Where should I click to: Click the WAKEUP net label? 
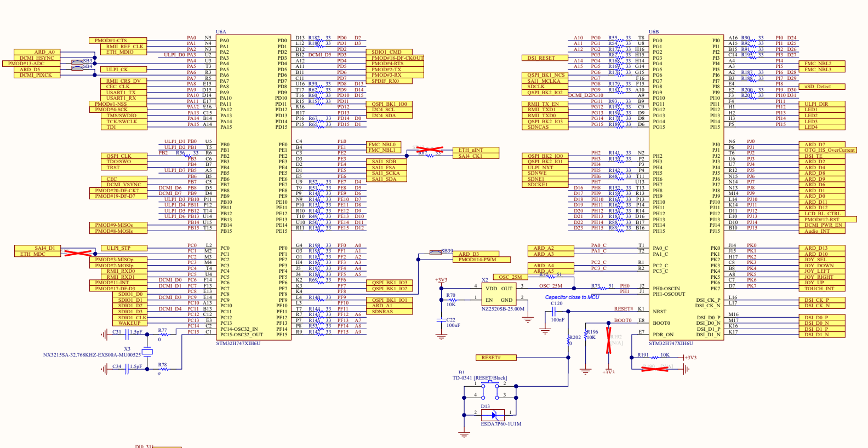(x=129, y=323)
